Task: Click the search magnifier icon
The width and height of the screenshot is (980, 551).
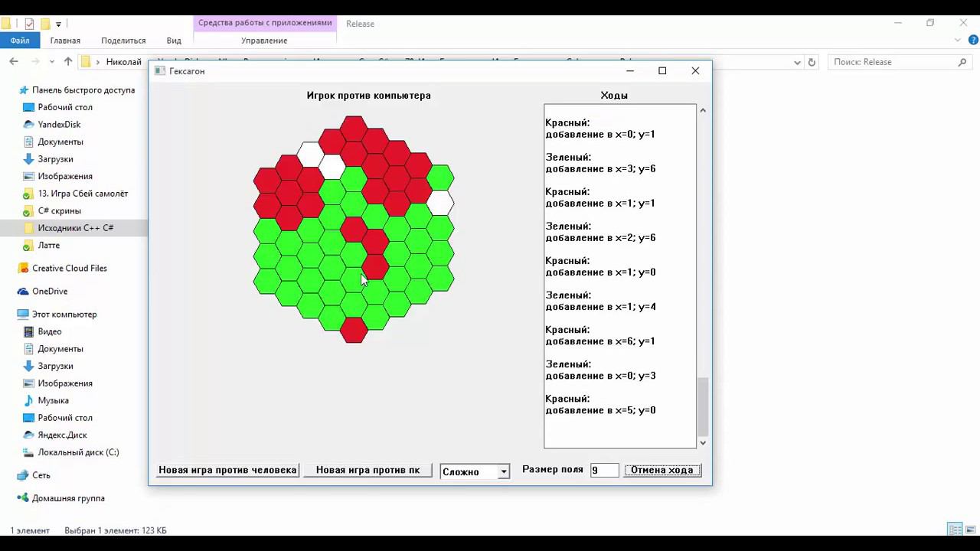Action: coord(962,62)
